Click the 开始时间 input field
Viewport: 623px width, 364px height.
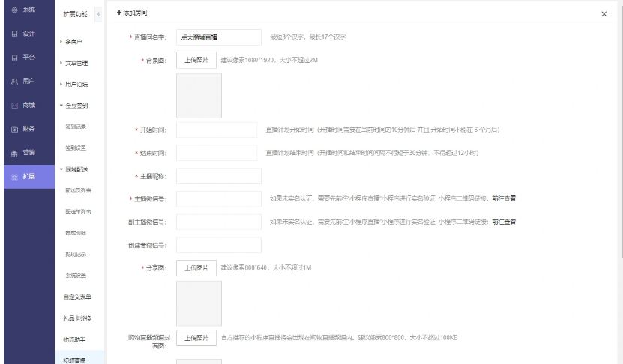[x=217, y=130]
